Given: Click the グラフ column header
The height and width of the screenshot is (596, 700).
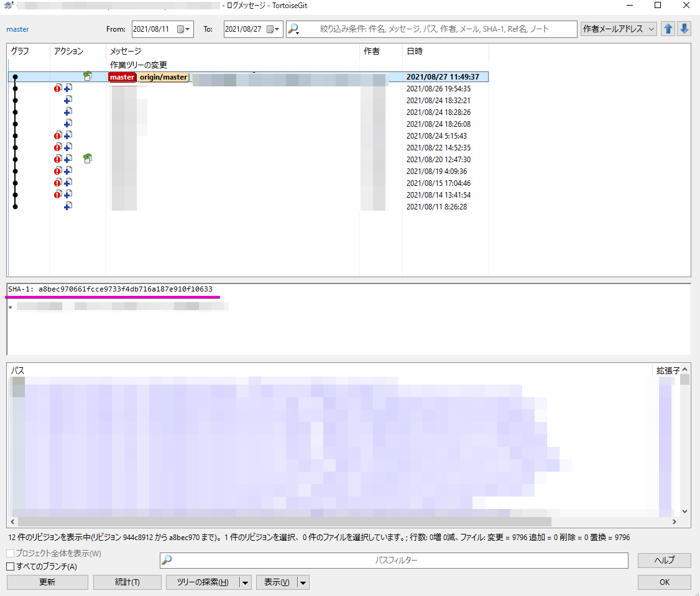Looking at the screenshot, I should (29, 52).
